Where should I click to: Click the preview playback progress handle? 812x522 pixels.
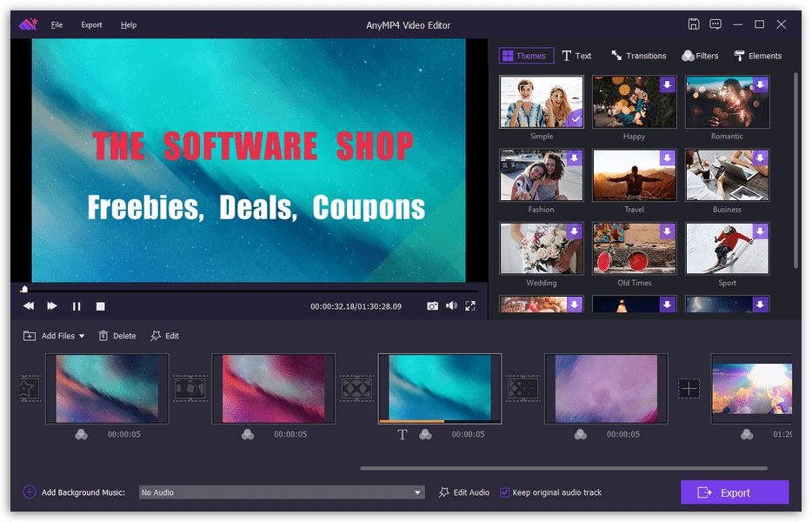coord(24,289)
